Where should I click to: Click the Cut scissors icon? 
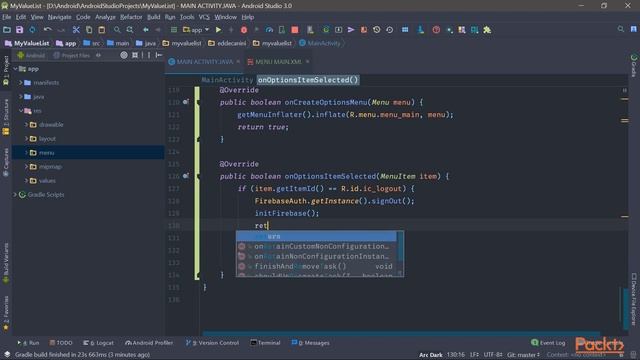coord(76,30)
